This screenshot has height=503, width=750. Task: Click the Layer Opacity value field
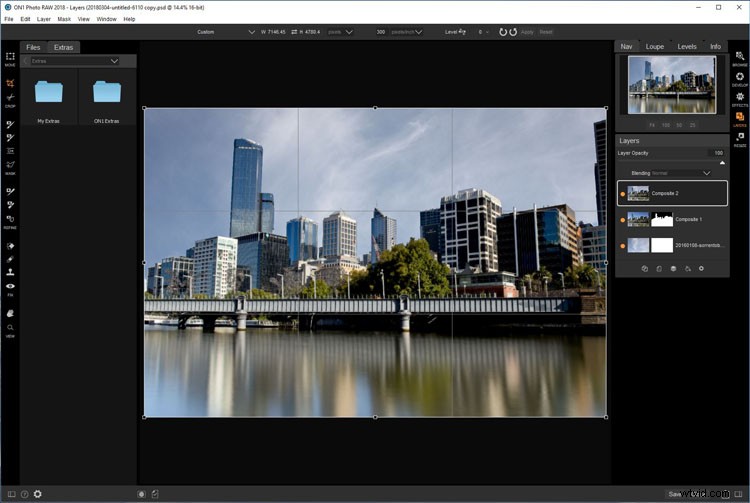(717, 153)
